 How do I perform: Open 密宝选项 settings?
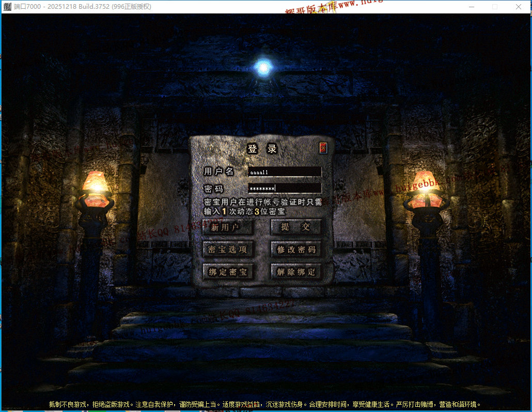(x=228, y=250)
